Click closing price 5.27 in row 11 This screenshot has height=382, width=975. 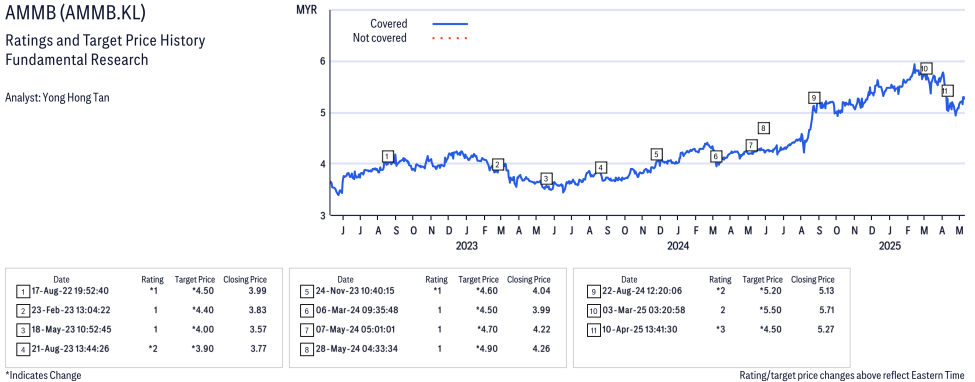(x=826, y=330)
